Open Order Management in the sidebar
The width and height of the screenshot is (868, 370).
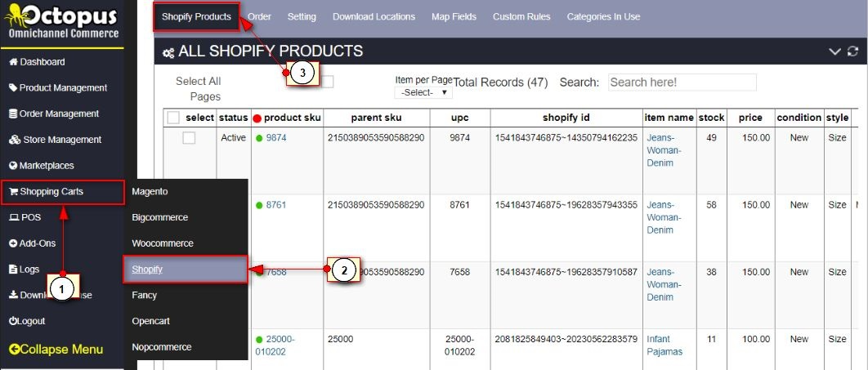point(54,114)
